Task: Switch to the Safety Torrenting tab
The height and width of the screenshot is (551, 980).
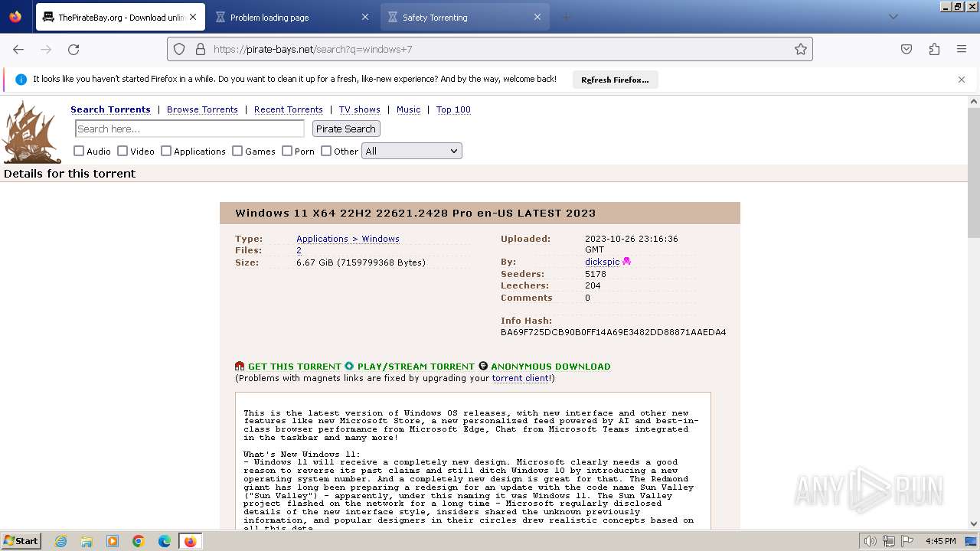Action: tap(465, 17)
